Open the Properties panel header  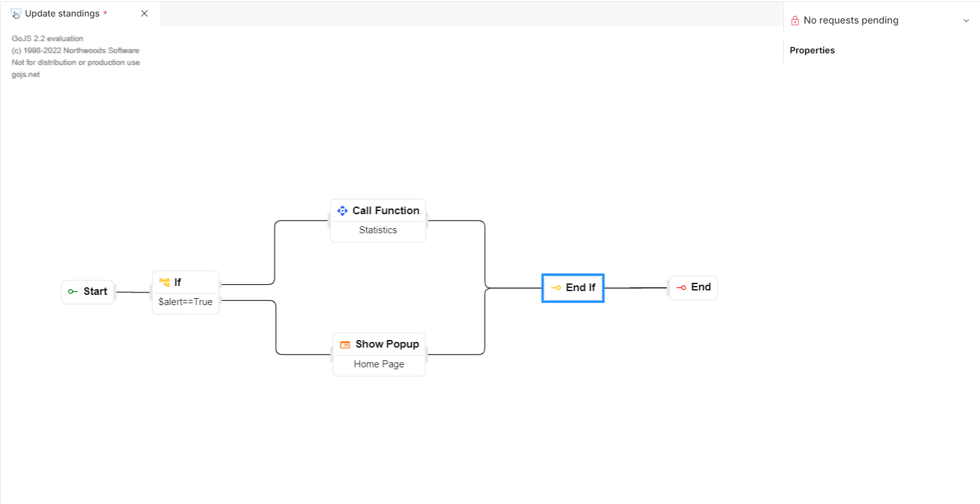click(x=812, y=50)
